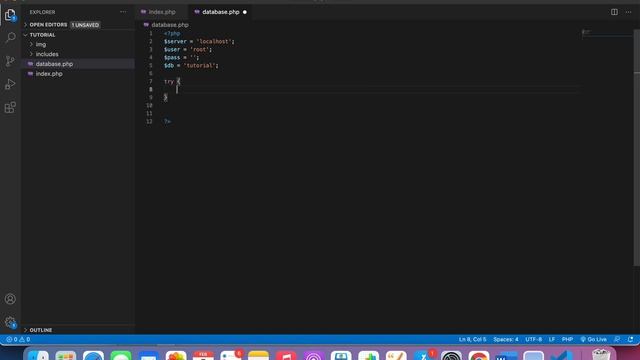The height and width of the screenshot is (360, 640).
Task: Click the Go Live status bar button
Action: click(593, 339)
